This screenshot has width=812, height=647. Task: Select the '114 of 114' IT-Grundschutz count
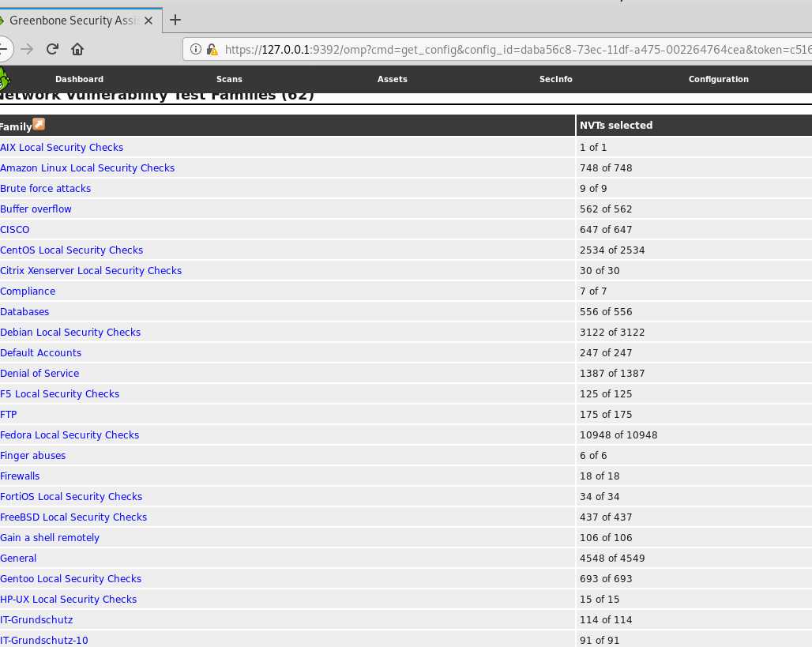click(606, 620)
